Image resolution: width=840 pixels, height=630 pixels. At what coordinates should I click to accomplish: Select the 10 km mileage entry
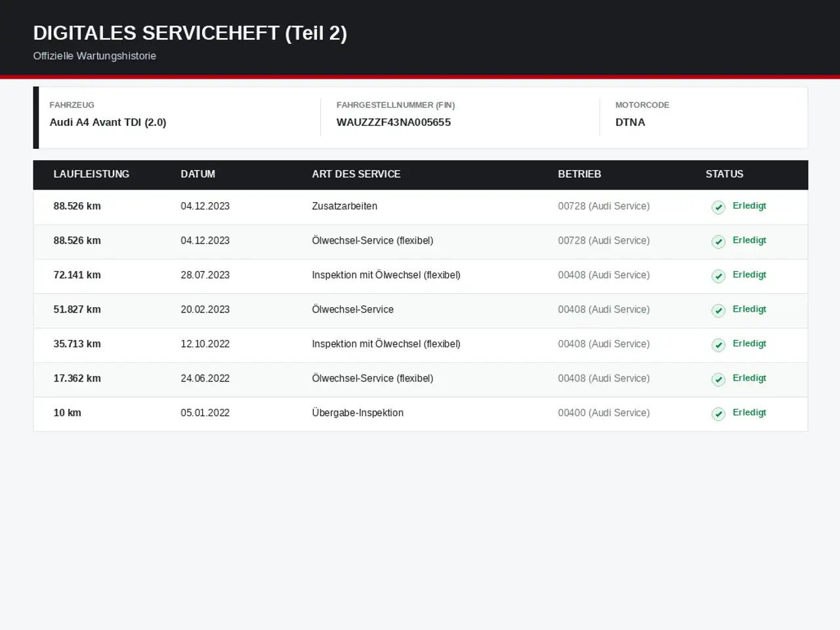(67, 413)
